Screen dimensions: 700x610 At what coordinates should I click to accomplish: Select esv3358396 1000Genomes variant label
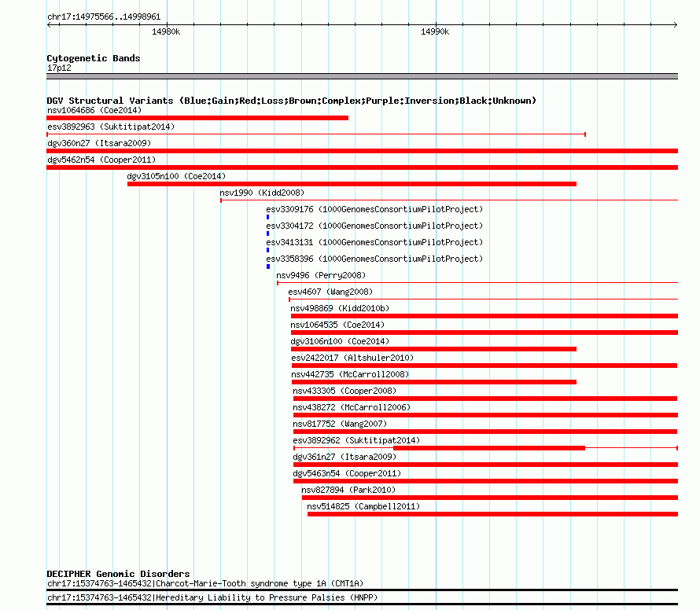point(374,259)
